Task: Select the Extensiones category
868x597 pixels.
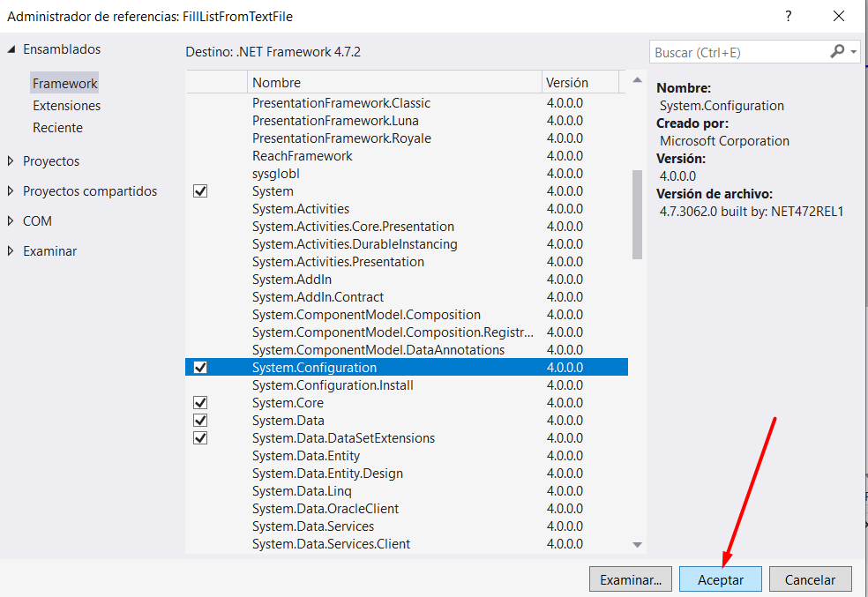Action: coord(67,106)
